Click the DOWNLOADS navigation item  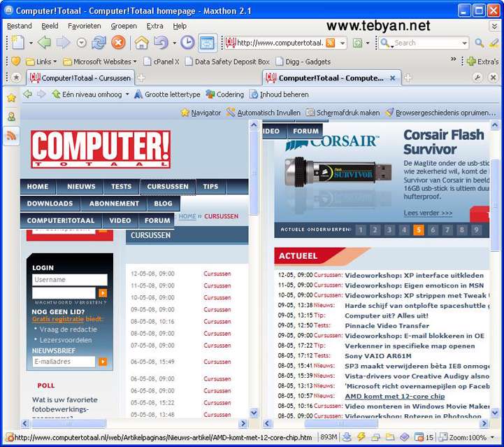point(50,204)
